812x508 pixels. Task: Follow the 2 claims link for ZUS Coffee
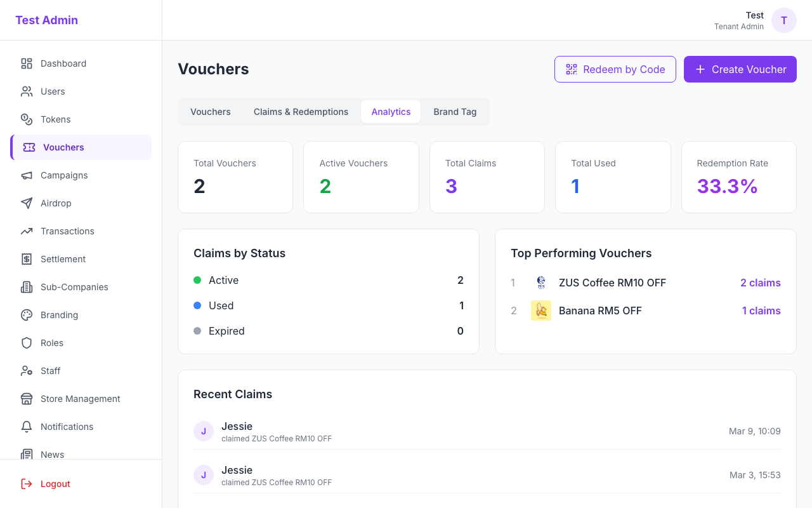[x=760, y=283]
